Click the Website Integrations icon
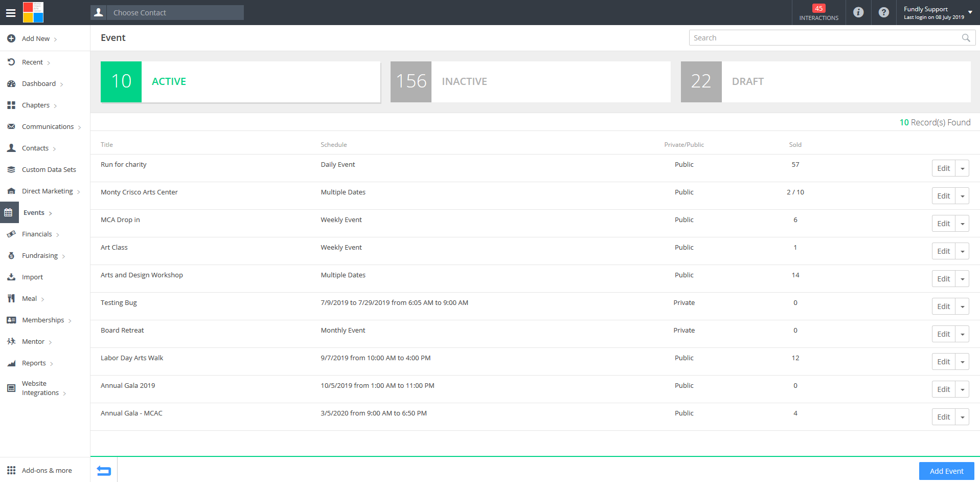 click(11, 388)
